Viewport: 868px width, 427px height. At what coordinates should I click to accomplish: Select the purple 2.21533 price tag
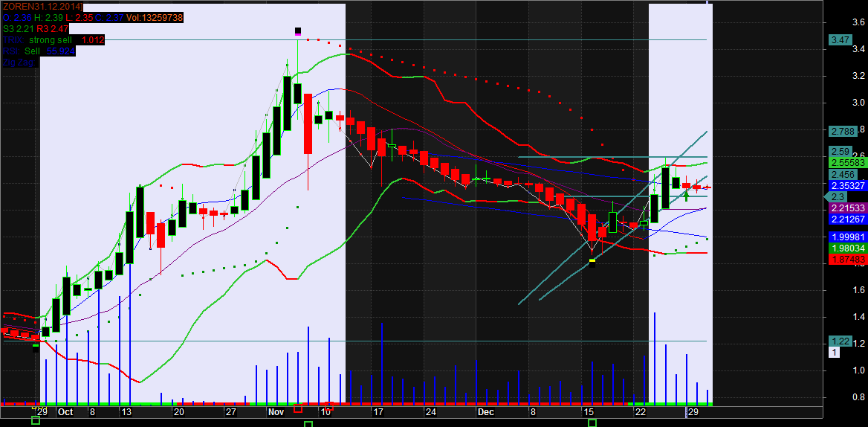[x=848, y=208]
